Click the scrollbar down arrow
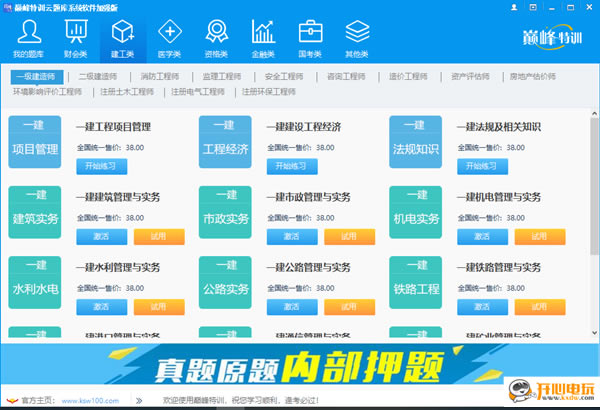Viewport: 600px width, 410px height. (x=594, y=333)
